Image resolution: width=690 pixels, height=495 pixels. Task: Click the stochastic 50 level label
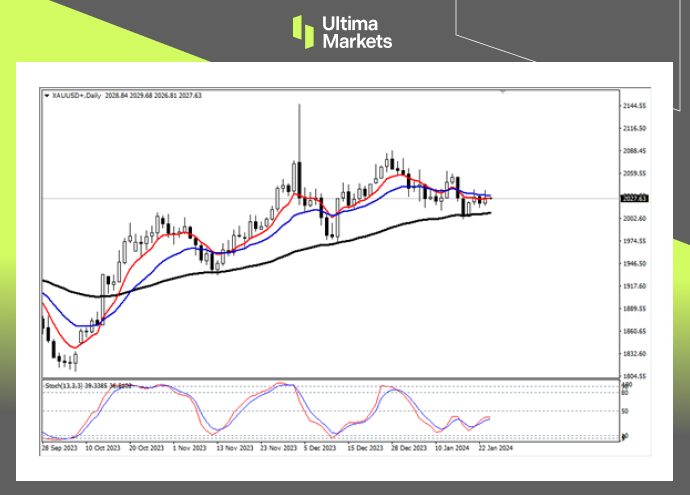point(625,410)
